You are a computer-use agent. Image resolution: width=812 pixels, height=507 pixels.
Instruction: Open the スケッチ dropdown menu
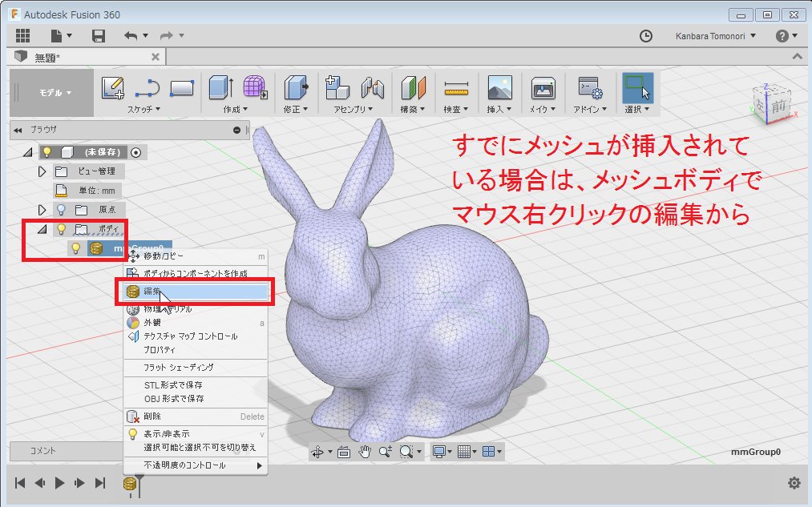click(144, 109)
